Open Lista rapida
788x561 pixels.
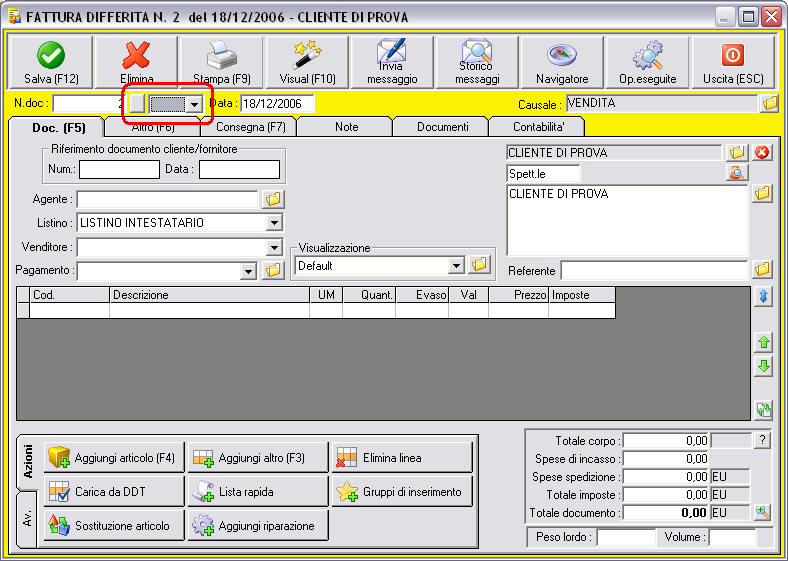(258, 491)
